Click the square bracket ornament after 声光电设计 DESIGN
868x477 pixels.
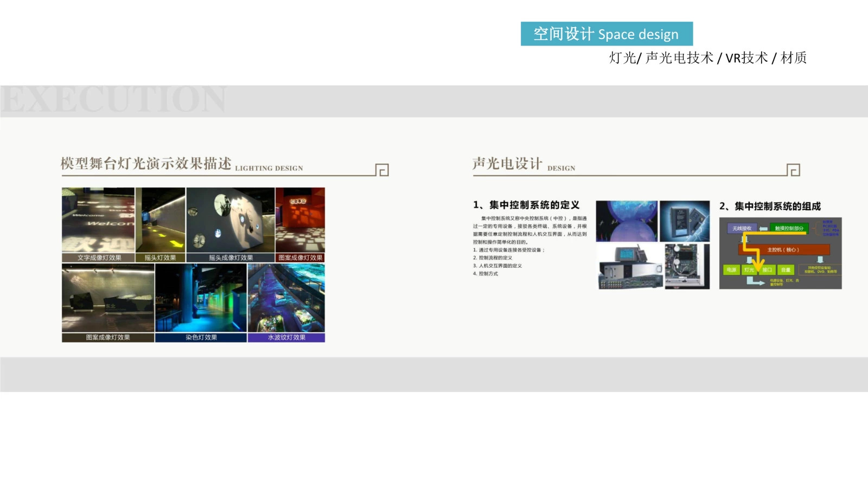793,170
